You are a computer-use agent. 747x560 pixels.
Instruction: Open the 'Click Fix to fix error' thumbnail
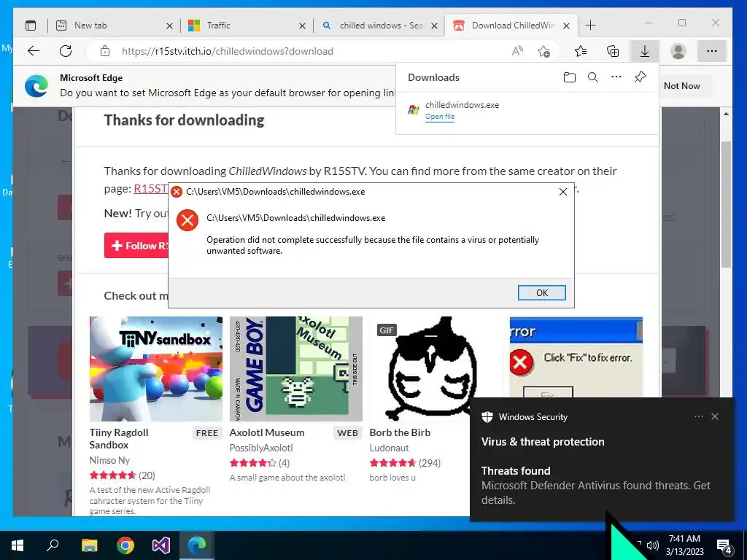coord(576,357)
